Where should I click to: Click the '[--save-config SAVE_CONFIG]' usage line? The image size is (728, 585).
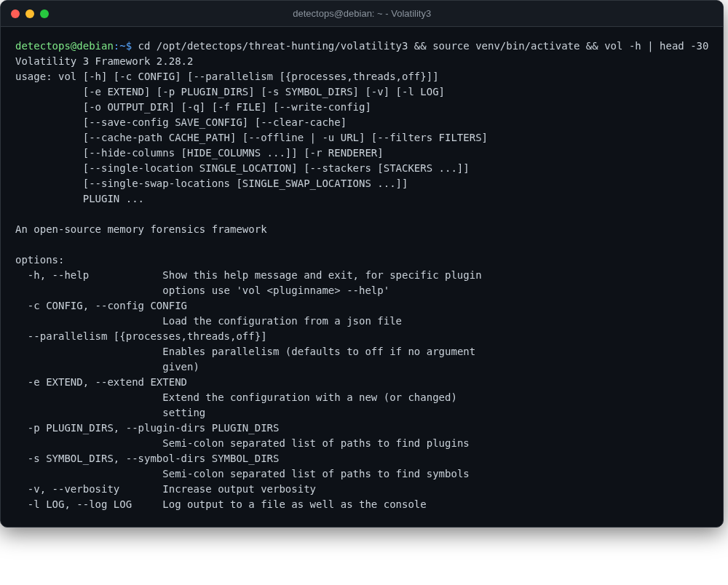215,122
